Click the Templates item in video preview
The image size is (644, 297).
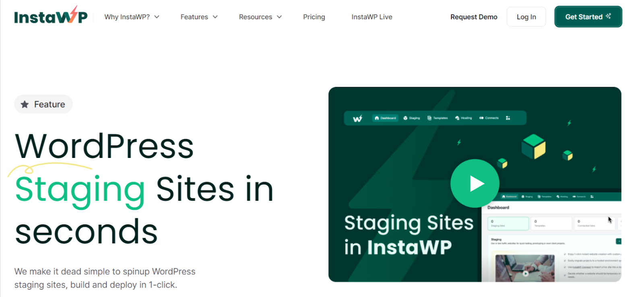click(x=438, y=118)
